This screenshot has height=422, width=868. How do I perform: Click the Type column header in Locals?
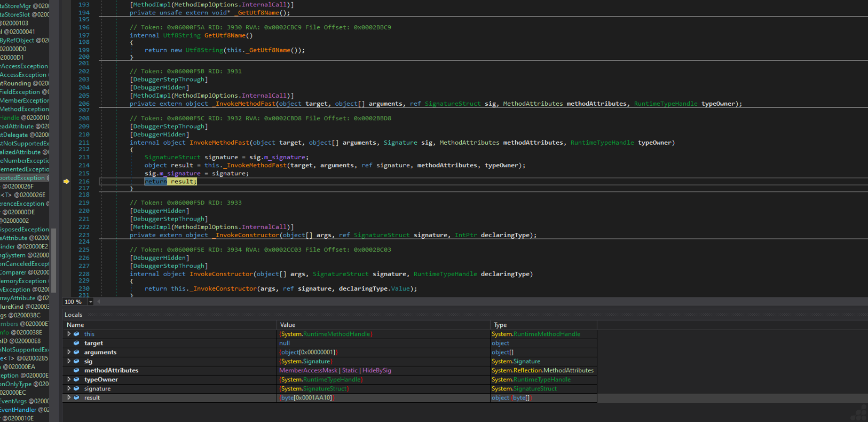click(500, 325)
